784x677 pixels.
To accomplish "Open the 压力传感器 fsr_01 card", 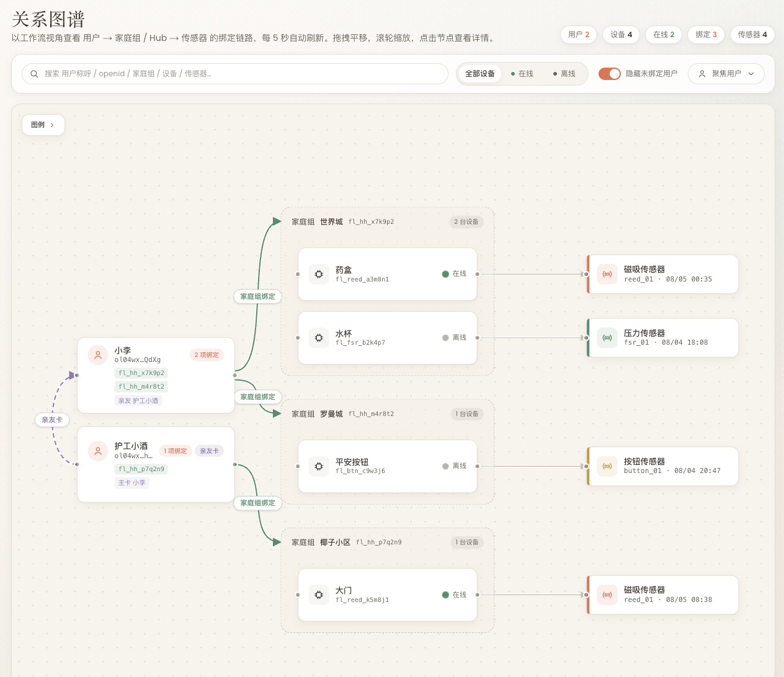I will point(662,338).
